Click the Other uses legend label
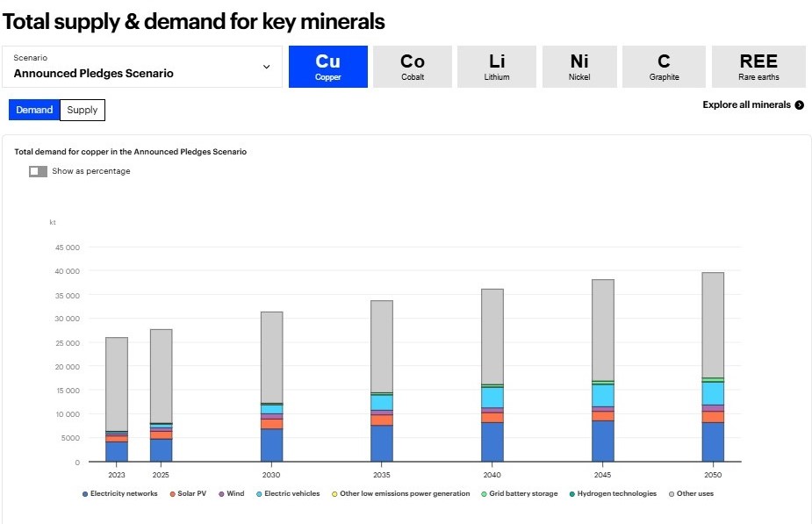 (x=695, y=494)
